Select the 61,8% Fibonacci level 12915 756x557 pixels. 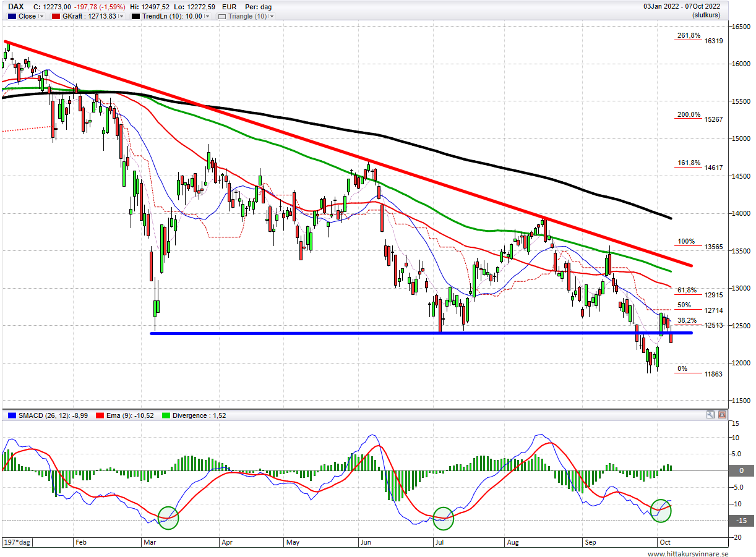coord(700,292)
